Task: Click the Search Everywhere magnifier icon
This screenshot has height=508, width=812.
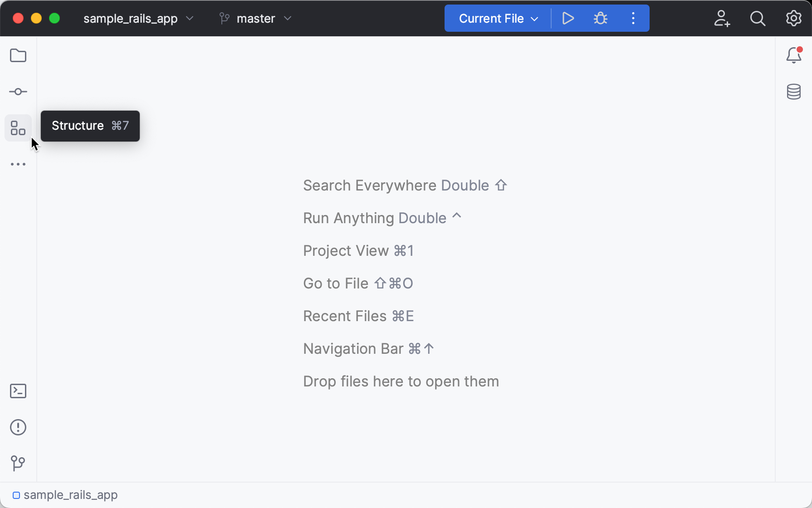Action: pyautogui.click(x=758, y=19)
